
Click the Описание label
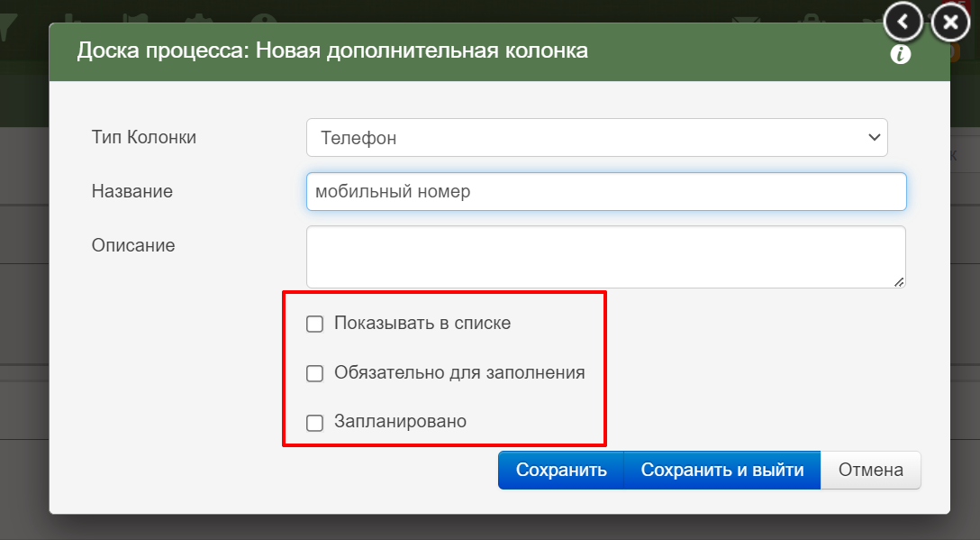133,244
